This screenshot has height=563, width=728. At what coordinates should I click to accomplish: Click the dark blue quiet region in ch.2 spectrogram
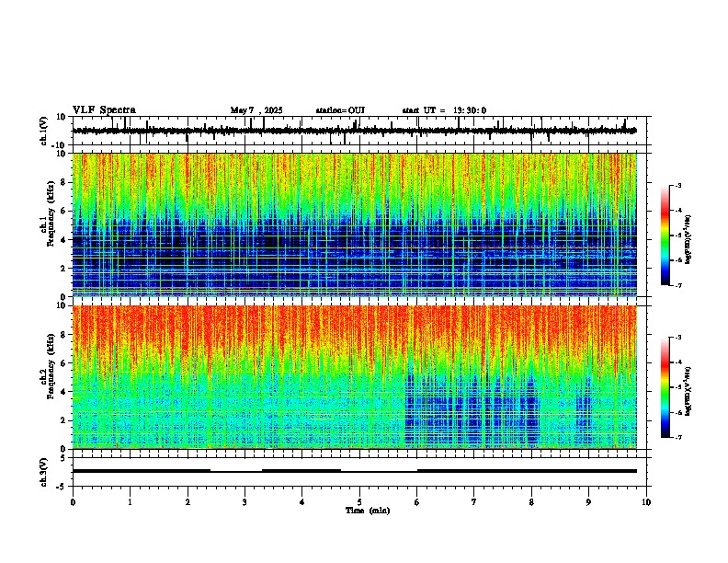coord(472,411)
